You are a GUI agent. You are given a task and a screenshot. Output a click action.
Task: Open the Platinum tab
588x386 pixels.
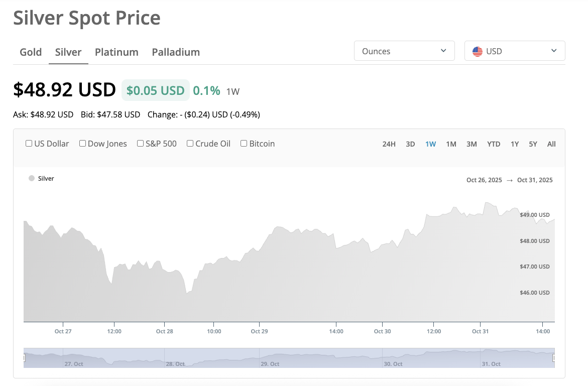(116, 52)
